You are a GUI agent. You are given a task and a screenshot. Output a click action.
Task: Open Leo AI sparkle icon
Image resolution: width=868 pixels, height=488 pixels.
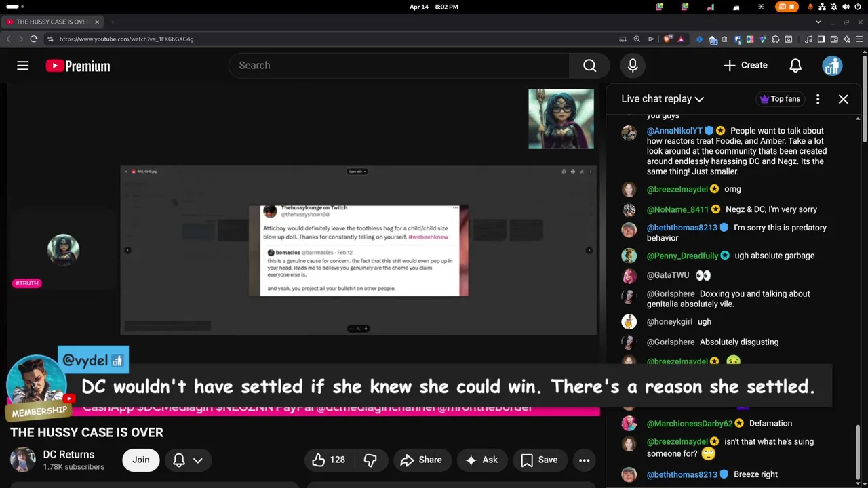[846, 39]
